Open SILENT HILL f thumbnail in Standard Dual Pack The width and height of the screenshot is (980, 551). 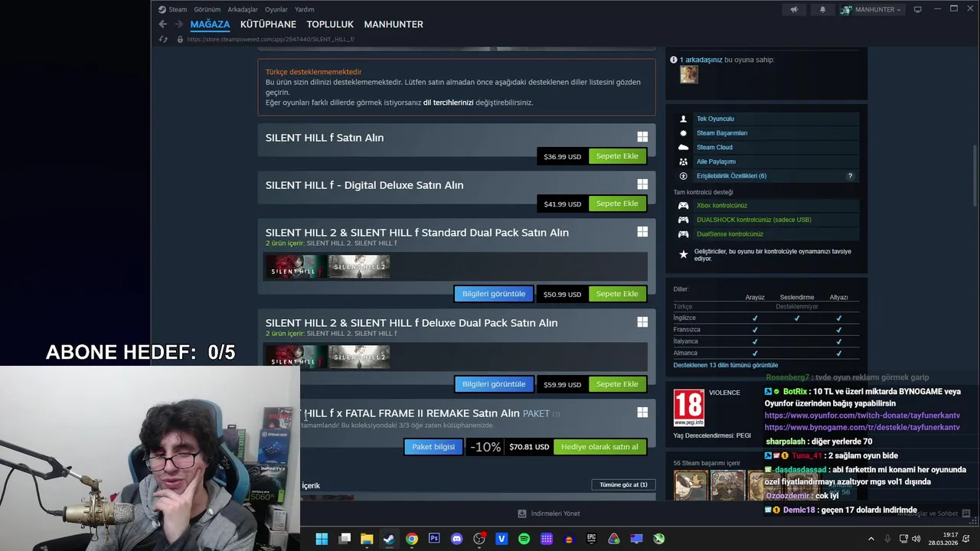296,267
